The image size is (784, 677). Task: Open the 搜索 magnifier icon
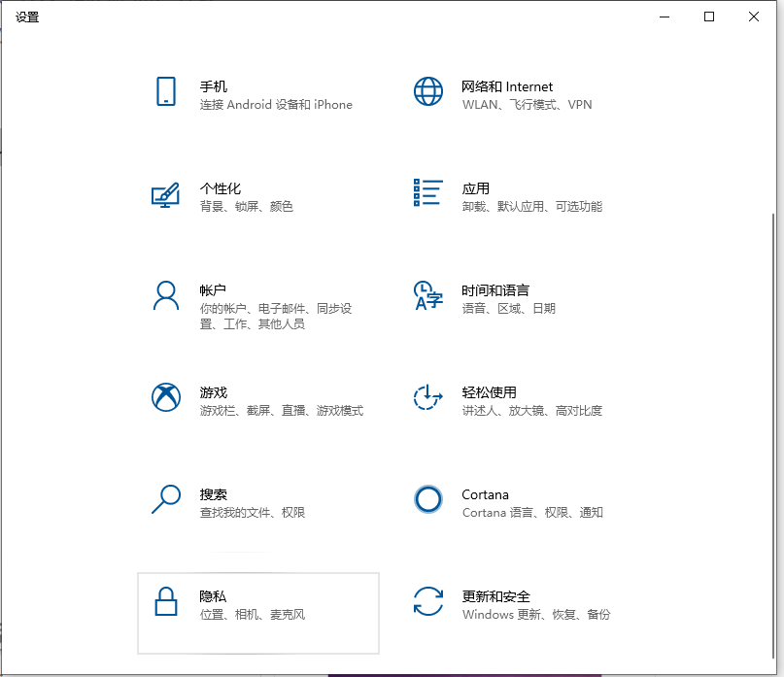[166, 502]
